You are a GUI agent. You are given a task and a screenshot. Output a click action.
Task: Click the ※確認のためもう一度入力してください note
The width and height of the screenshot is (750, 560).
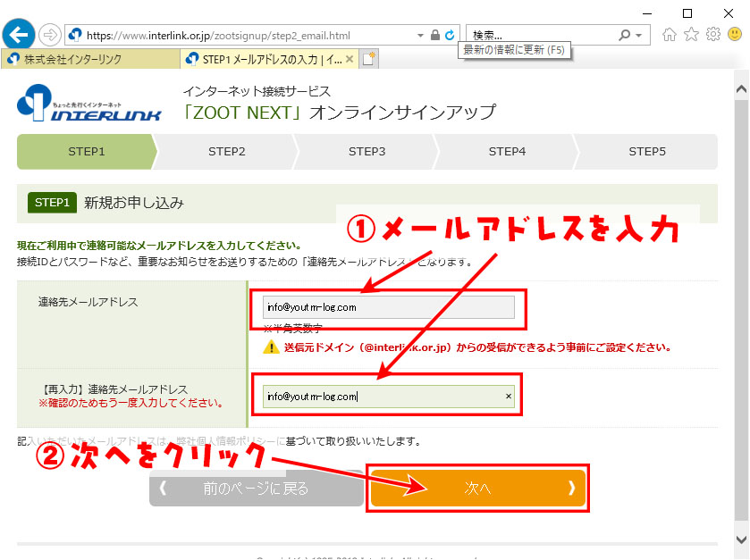(131, 403)
